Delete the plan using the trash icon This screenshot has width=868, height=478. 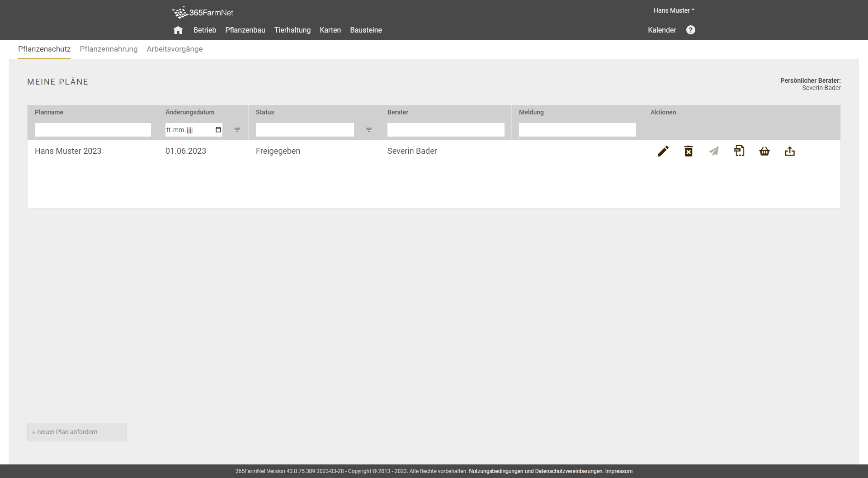688,151
